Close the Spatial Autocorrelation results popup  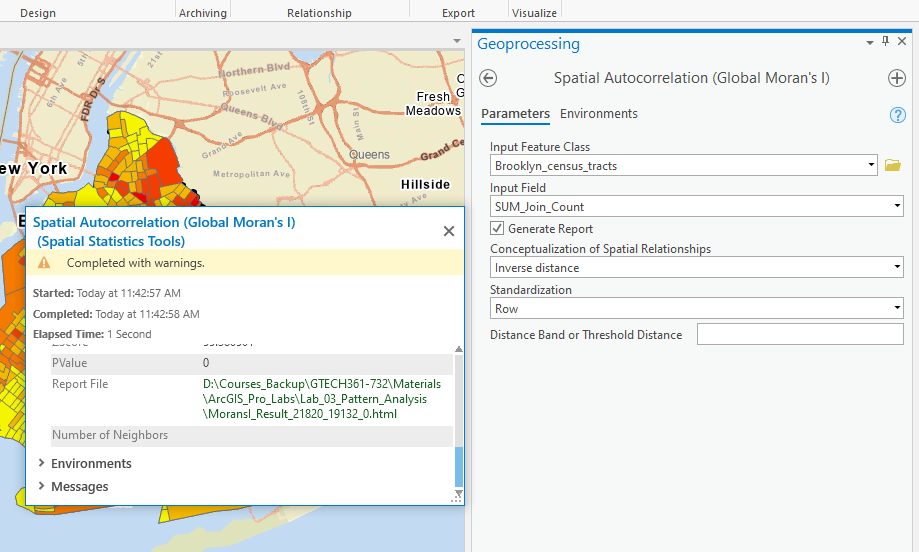[x=449, y=231]
